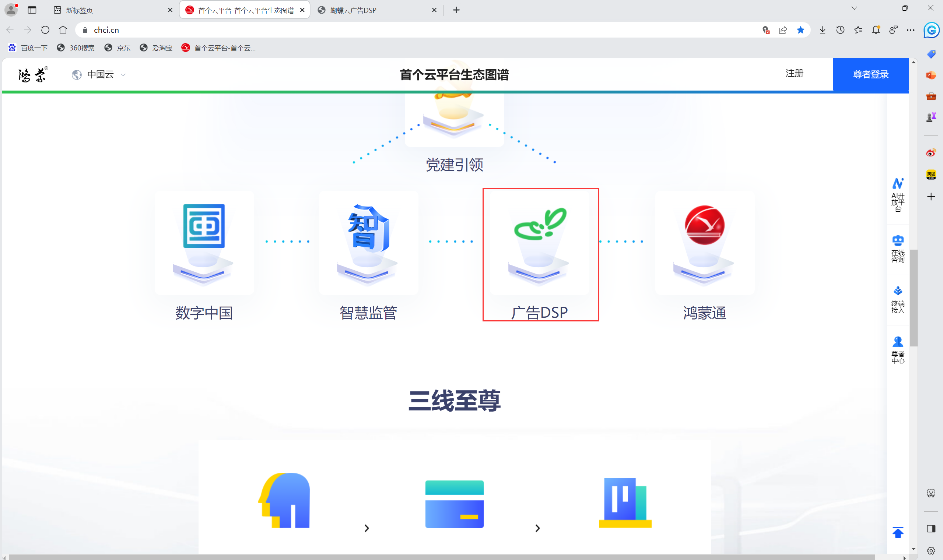The height and width of the screenshot is (560, 943).
Task: Click the 尊者登录 button
Action: tap(870, 74)
